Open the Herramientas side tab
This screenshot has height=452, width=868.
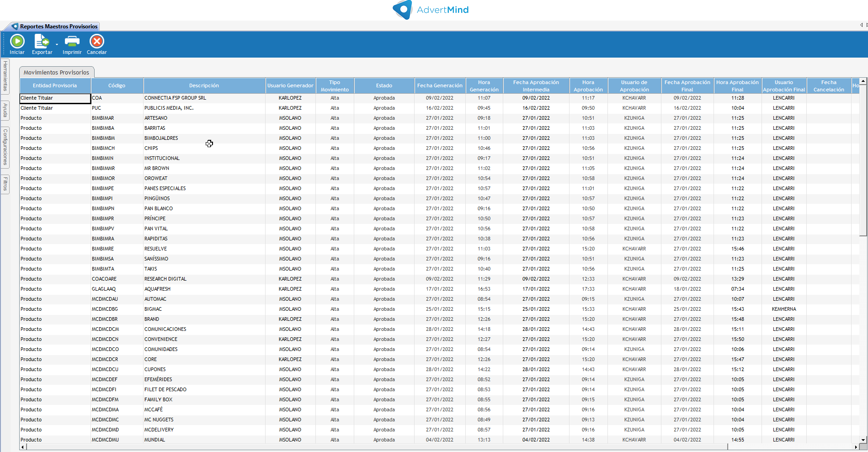(x=5, y=76)
